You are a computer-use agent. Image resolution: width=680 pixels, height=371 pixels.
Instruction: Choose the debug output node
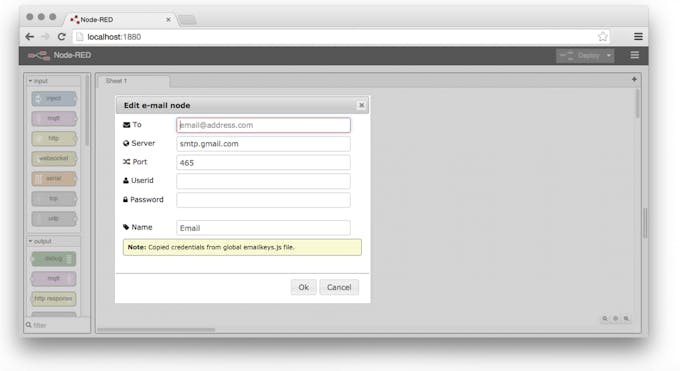click(x=54, y=259)
